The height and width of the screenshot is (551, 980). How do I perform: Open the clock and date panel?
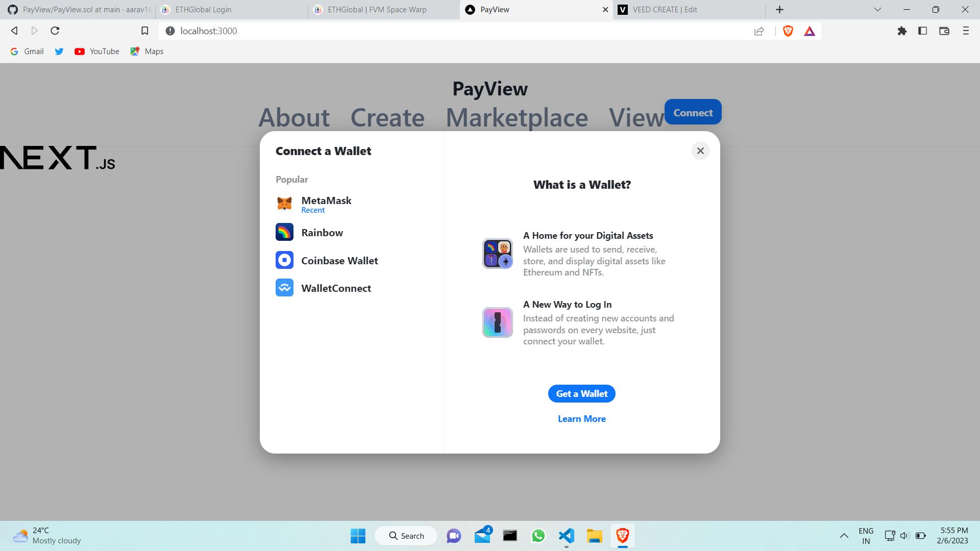point(952,536)
